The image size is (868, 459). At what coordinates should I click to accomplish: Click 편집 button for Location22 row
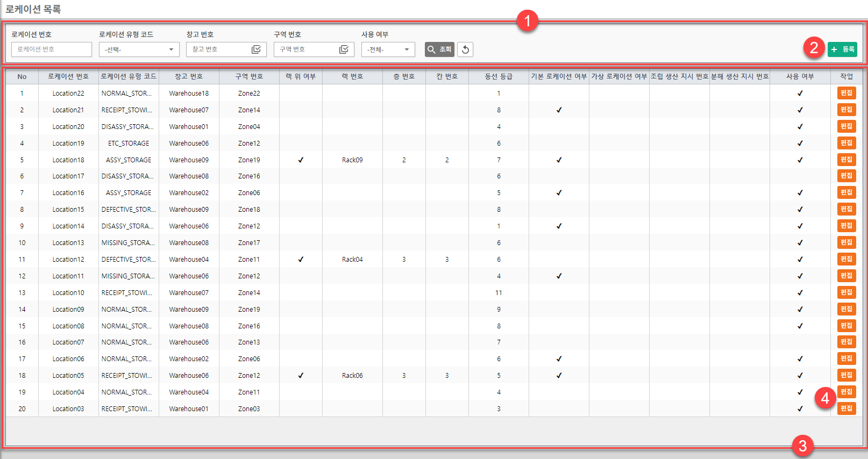click(x=846, y=93)
